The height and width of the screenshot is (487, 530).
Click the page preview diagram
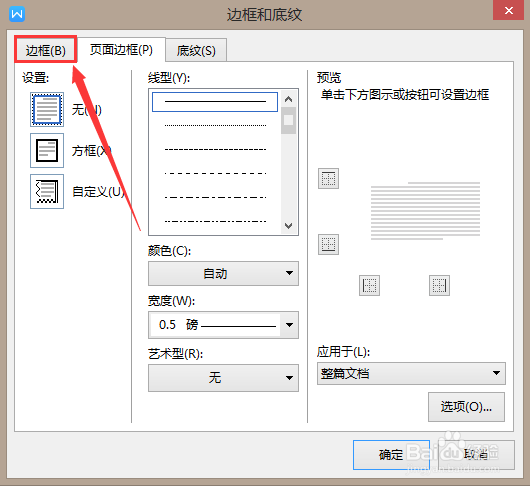(425, 211)
